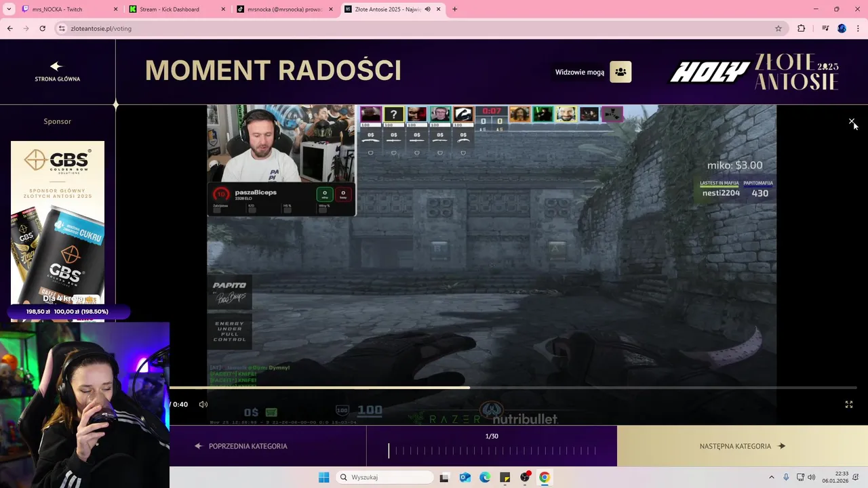This screenshot has height=488, width=868.
Task: Enter fullscreen on the video player
Action: (x=848, y=404)
